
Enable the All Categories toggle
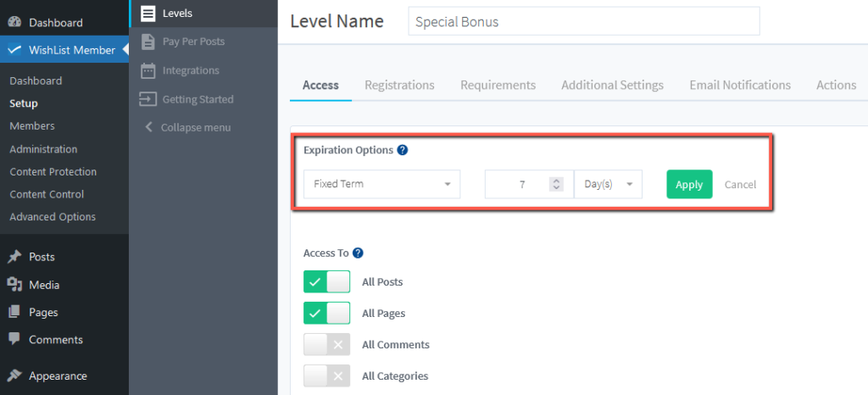point(326,376)
